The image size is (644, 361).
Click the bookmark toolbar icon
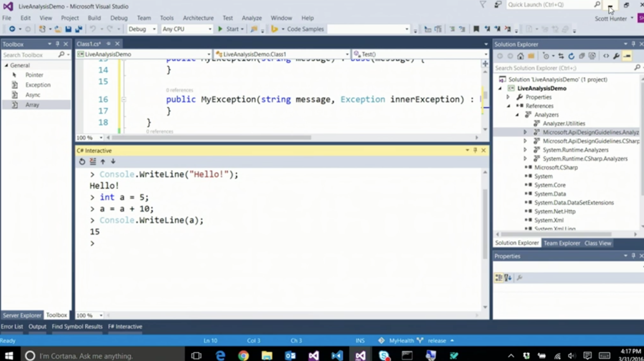476,29
